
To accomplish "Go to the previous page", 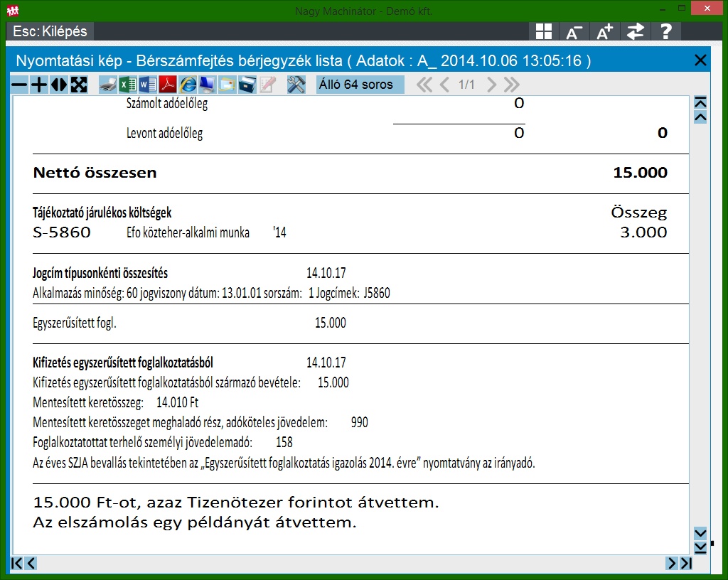I will [444, 85].
